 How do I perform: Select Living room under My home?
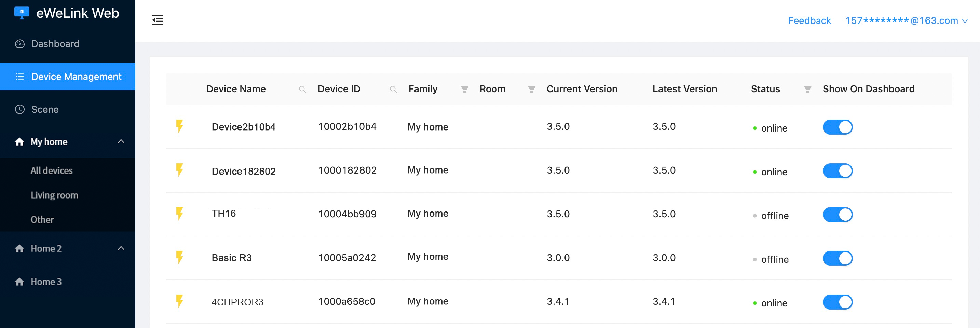[x=54, y=195]
